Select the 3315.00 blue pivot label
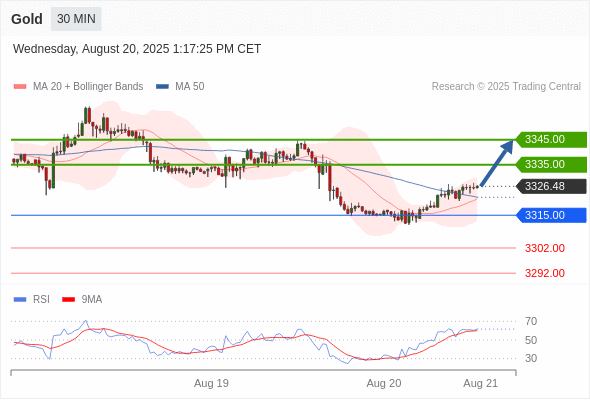590x400 pixels. click(x=551, y=215)
